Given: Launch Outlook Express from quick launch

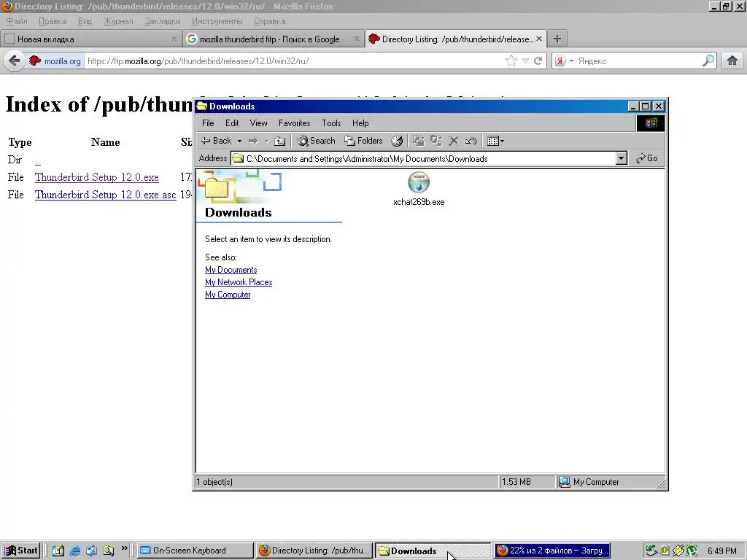Looking at the screenshot, I should (91, 551).
